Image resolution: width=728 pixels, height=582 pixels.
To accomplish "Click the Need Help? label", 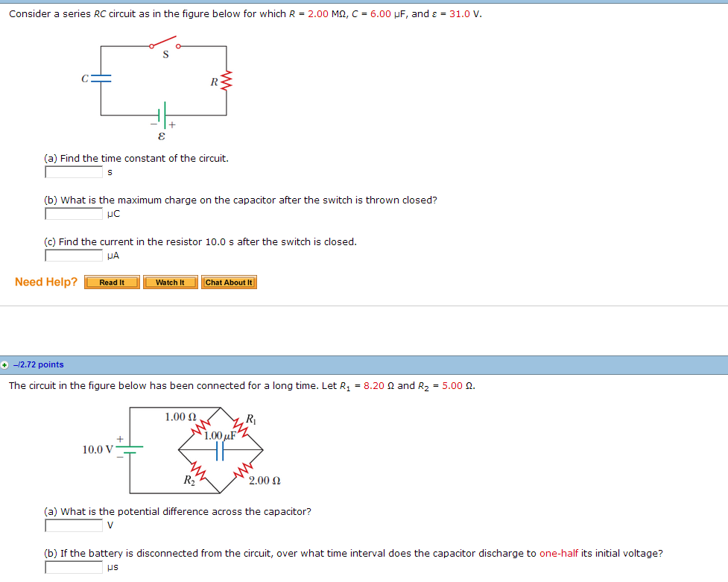I will (x=45, y=282).
